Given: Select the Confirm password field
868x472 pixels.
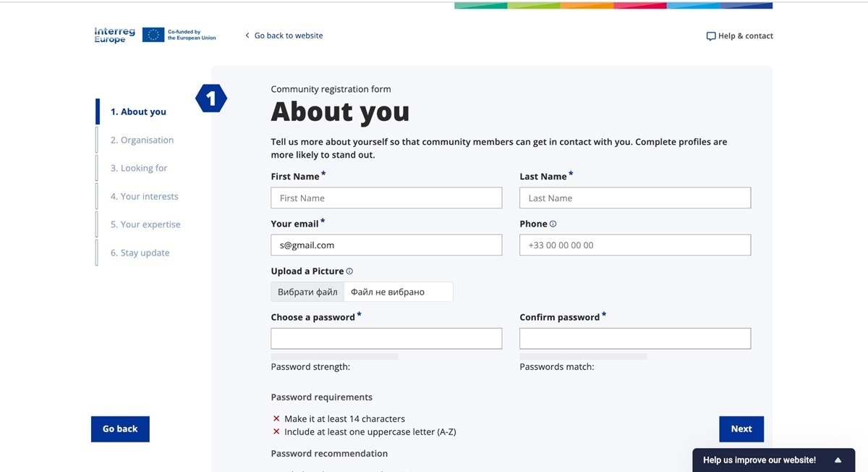Looking at the screenshot, I should pyautogui.click(x=635, y=339).
